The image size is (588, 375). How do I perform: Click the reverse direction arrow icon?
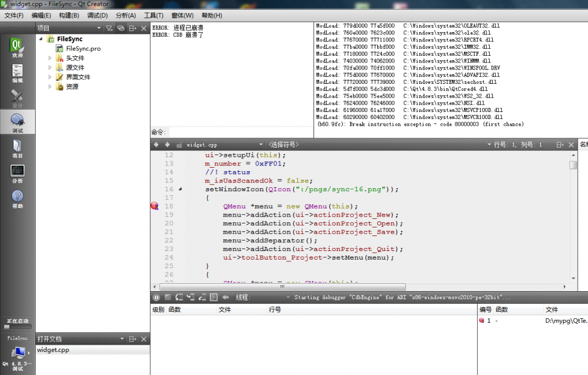pyautogui.click(x=225, y=297)
